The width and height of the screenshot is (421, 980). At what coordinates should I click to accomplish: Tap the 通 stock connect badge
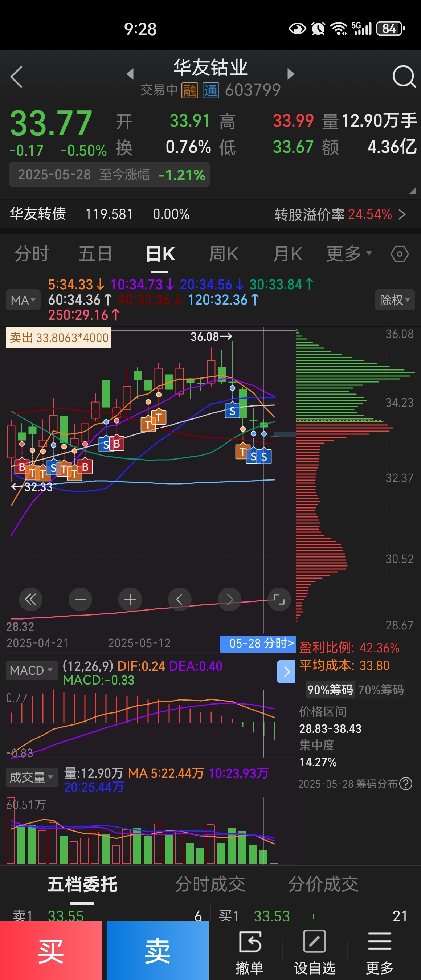[x=211, y=90]
